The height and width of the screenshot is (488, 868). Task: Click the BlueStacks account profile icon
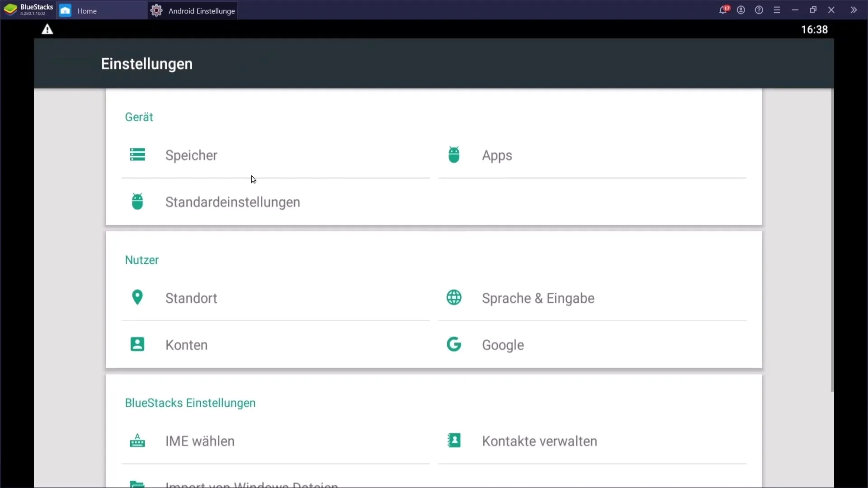(x=741, y=10)
